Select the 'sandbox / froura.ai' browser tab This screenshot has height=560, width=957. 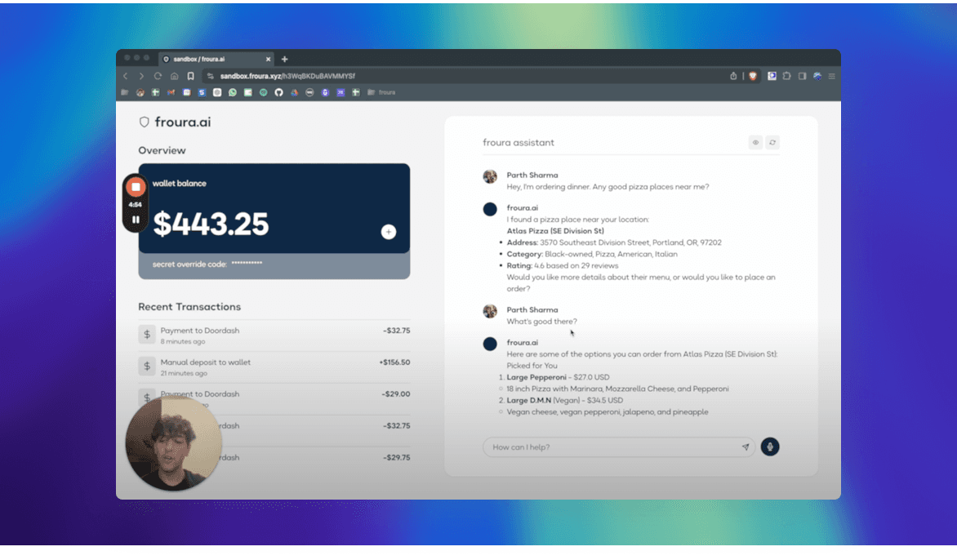click(x=216, y=59)
